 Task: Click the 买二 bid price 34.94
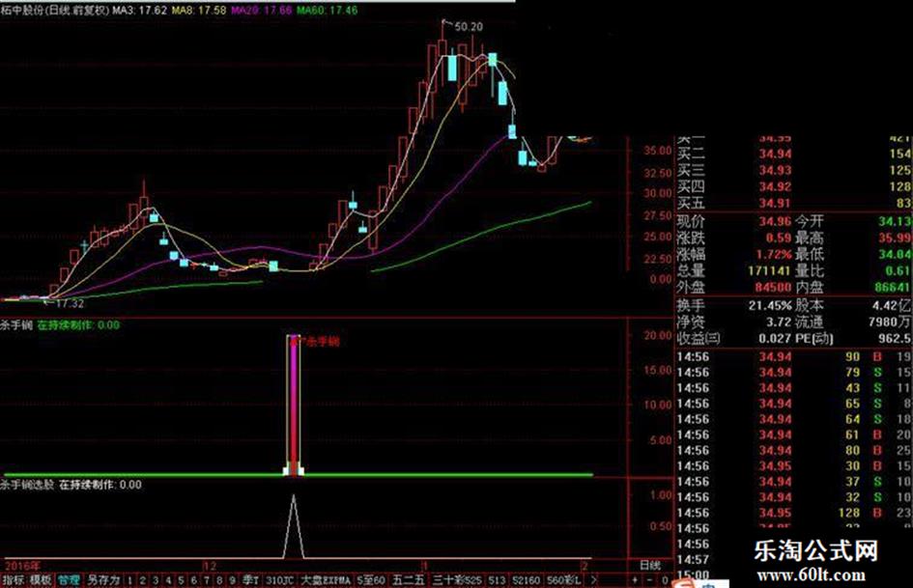(x=775, y=154)
